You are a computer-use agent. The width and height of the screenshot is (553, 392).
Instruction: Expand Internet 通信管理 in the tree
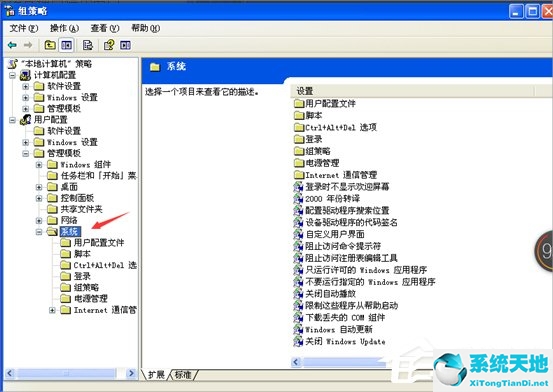[x=52, y=310]
